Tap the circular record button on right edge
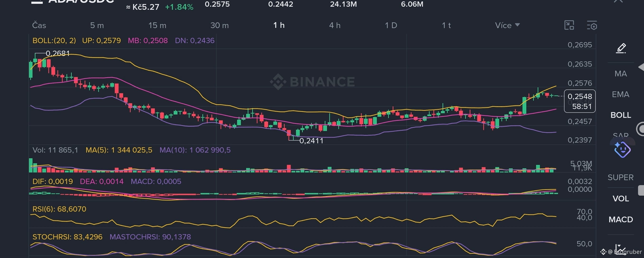This screenshot has height=258, width=644. click(640, 129)
